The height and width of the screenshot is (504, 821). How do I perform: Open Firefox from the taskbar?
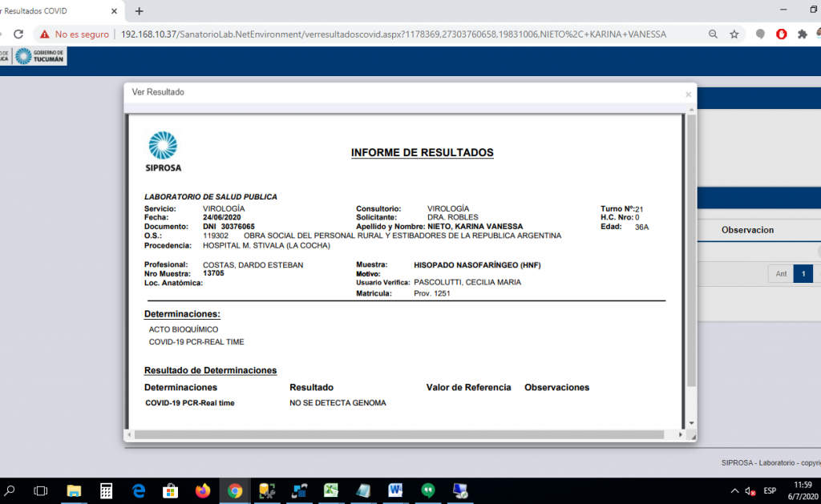pos(202,490)
